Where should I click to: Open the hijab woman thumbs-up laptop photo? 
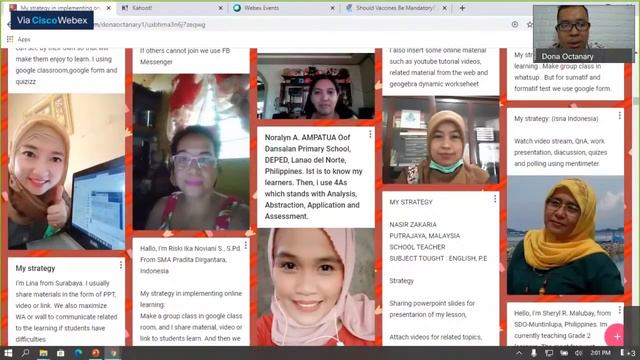point(67,171)
